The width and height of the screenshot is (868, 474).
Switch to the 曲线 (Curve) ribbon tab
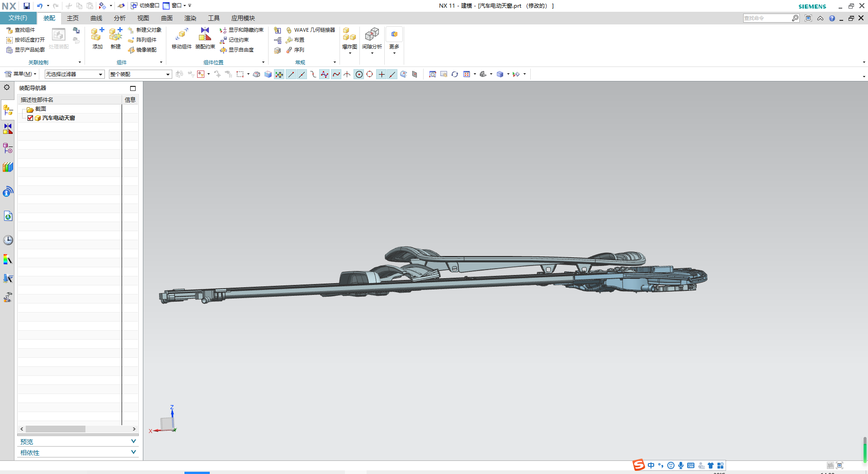point(96,18)
